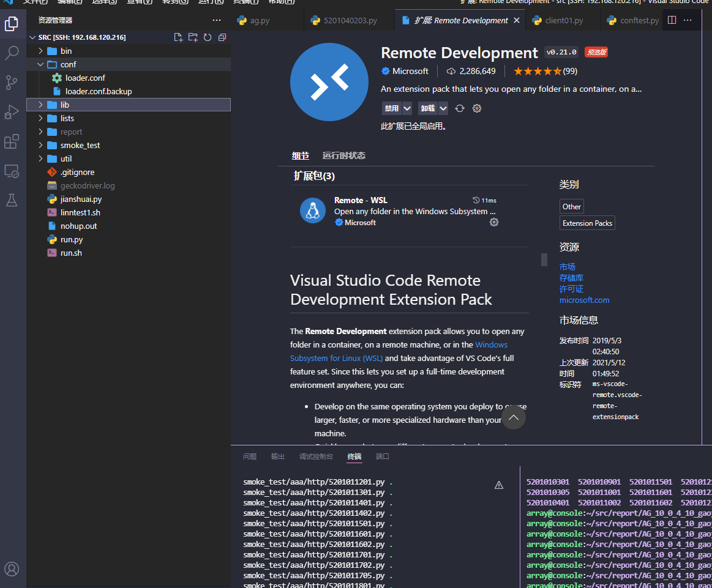Expand the util folder
712x588 pixels.
40,159
